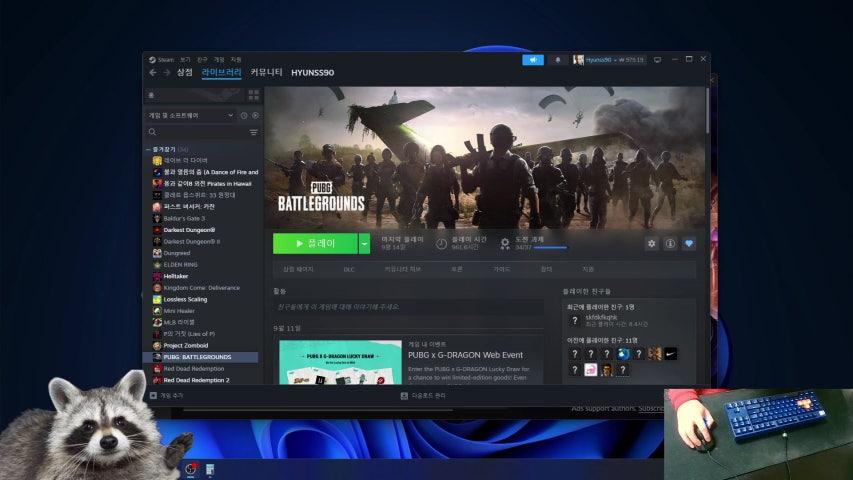Open PUBG game settings gear icon
Viewport: 853px width, 480px height.
(652, 243)
